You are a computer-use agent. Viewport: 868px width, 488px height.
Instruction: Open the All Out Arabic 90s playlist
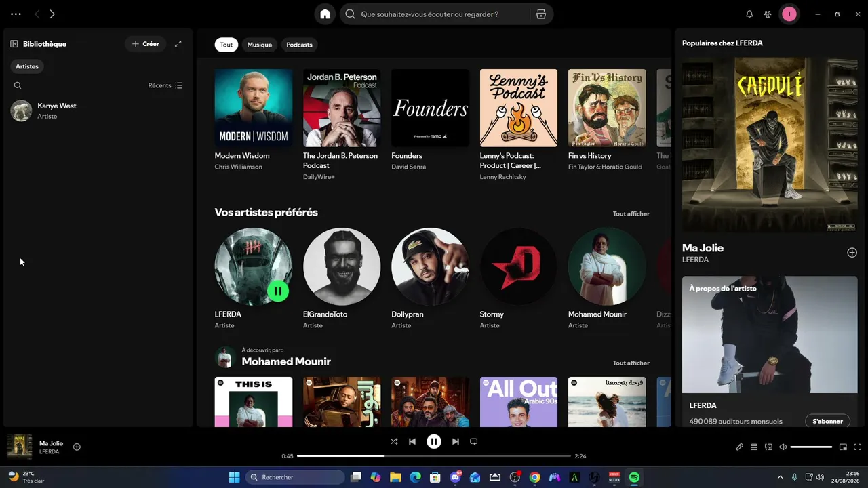[x=519, y=402]
